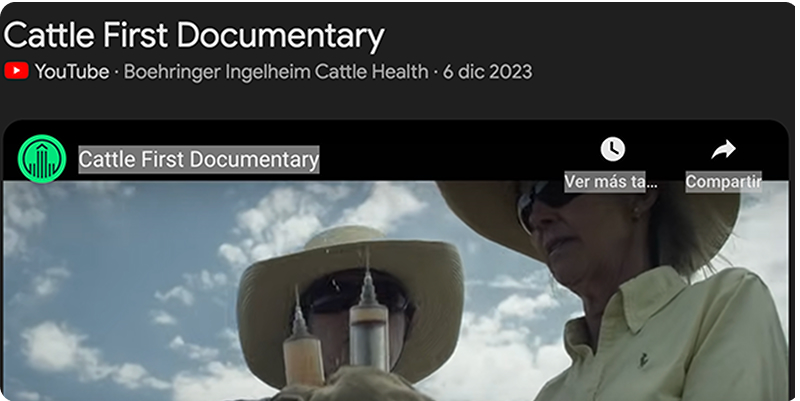800x401 pixels.
Task: Click the '6 dic 2023' date text
Action: tap(487, 71)
